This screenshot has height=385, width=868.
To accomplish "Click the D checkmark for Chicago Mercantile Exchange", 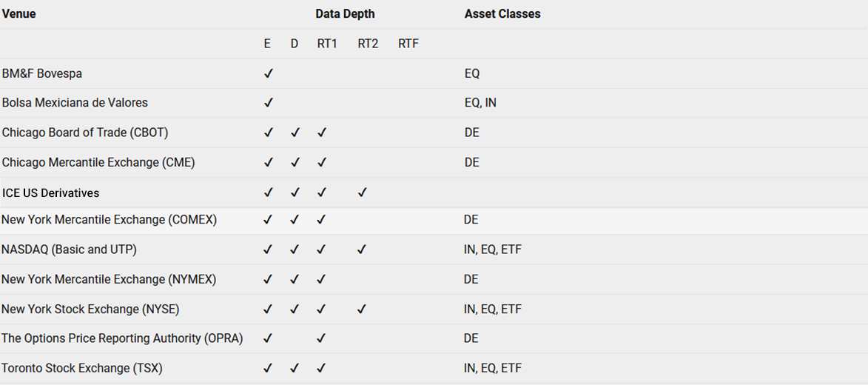I will coord(295,162).
